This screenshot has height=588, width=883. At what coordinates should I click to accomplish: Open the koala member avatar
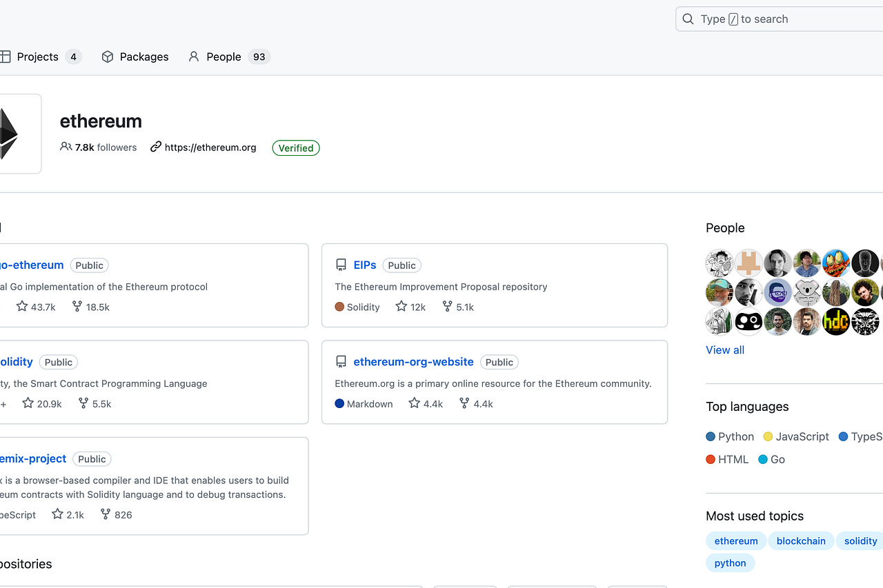(x=806, y=292)
